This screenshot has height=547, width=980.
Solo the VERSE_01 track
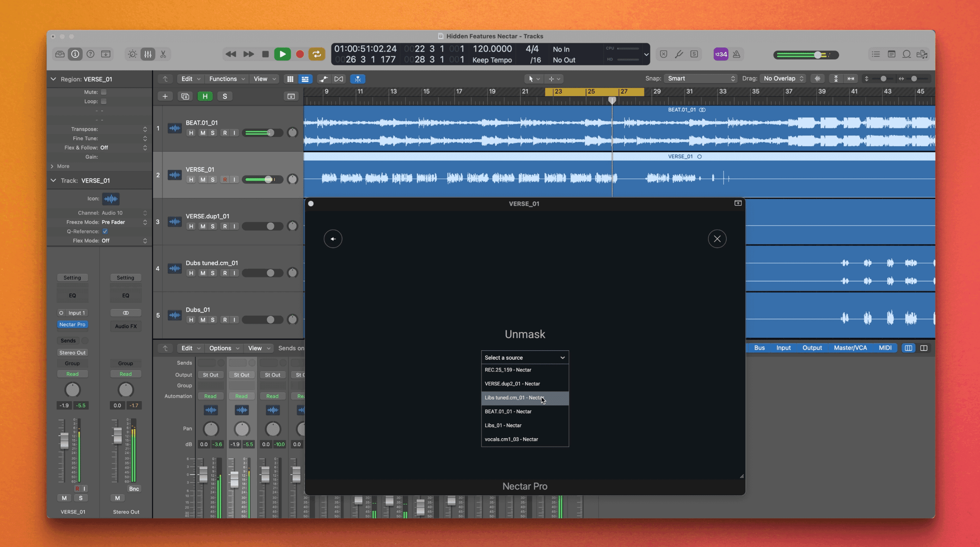click(213, 180)
